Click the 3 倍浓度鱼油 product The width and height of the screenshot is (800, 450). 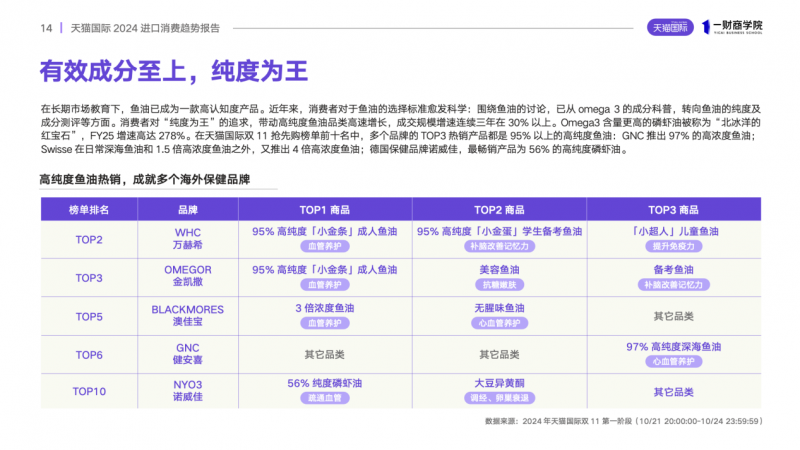tap(324, 308)
